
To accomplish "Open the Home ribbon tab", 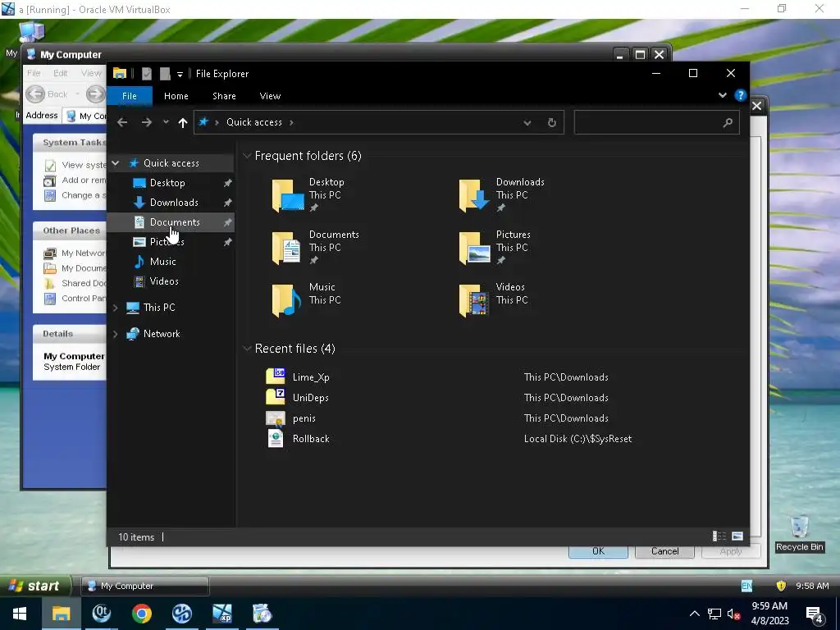I will [176, 96].
